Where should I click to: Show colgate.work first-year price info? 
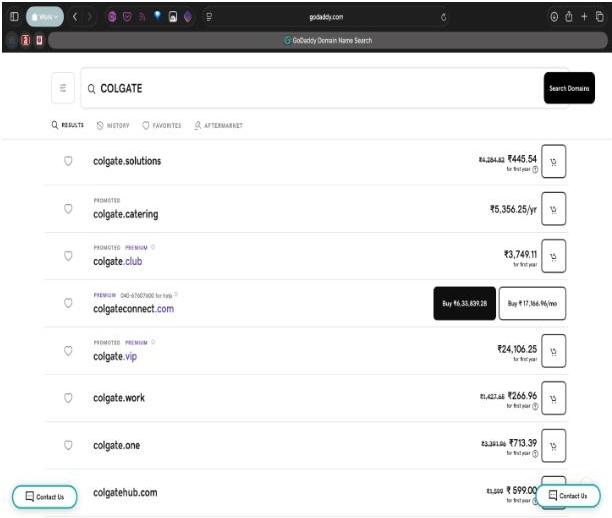pyautogui.click(x=535, y=406)
